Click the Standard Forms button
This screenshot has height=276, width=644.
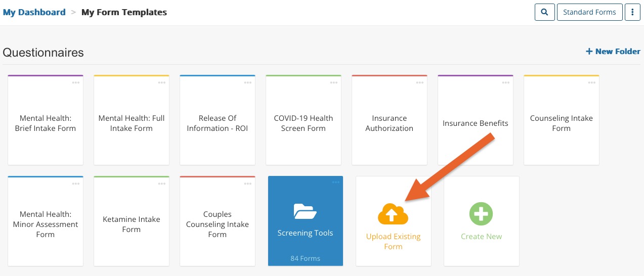click(x=589, y=12)
